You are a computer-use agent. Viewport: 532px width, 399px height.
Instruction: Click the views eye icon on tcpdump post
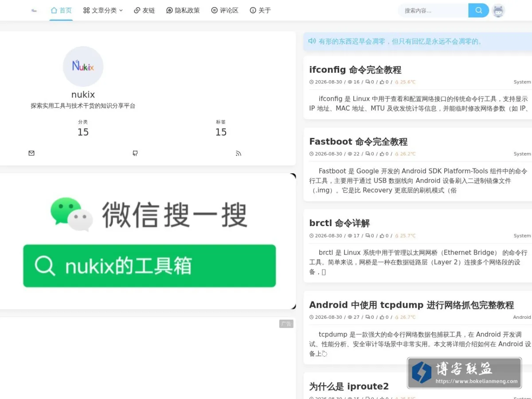pos(350,317)
